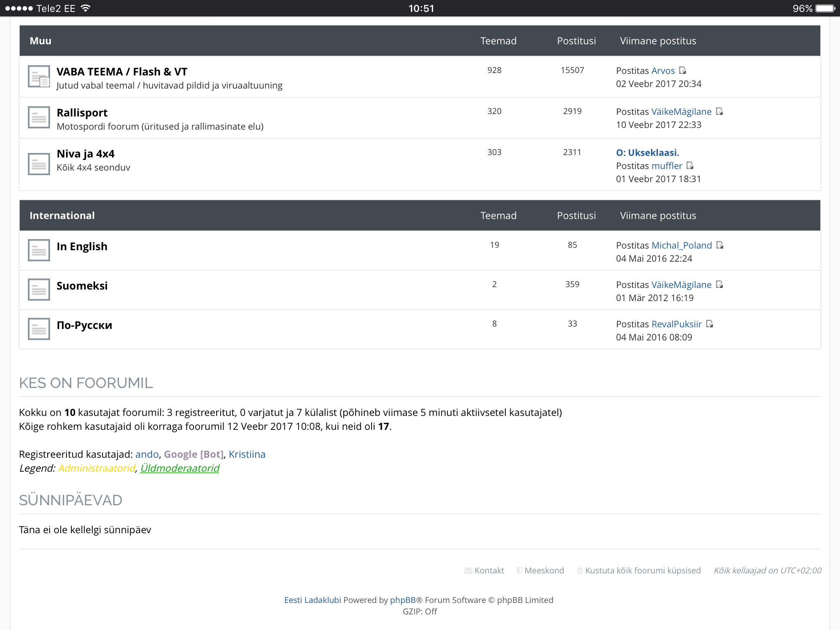Open the International category header link
The width and height of the screenshot is (840, 630).
click(x=62, y=216)
